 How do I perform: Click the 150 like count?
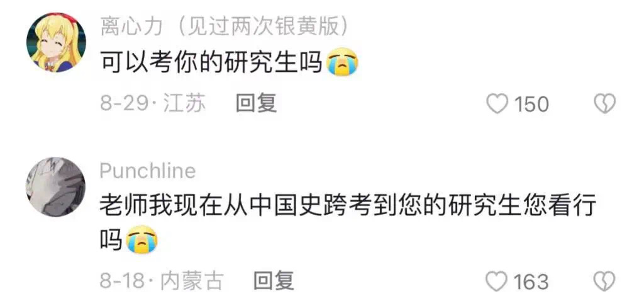(x=531, y=104)
